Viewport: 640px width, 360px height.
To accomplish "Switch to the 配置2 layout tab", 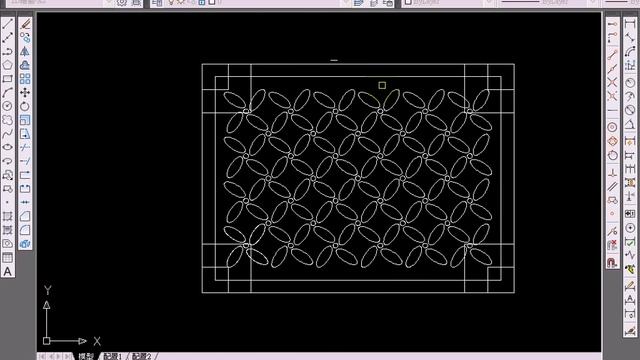I will (142, 356).
